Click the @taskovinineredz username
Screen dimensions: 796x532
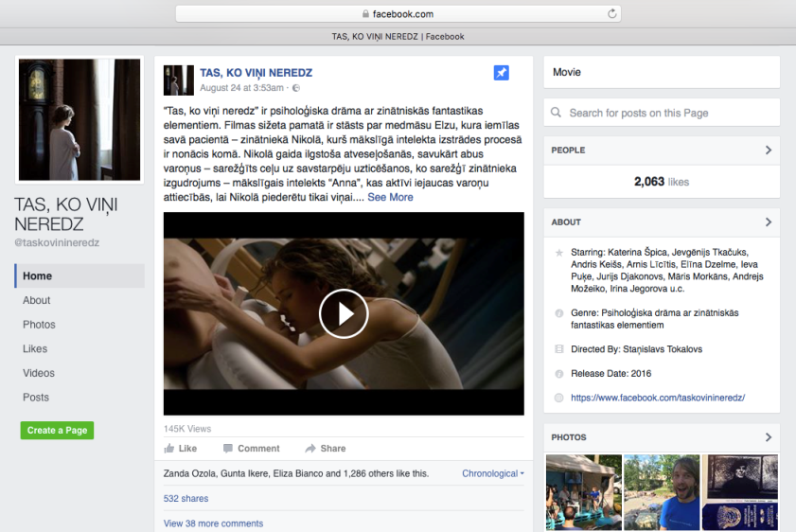57,242
